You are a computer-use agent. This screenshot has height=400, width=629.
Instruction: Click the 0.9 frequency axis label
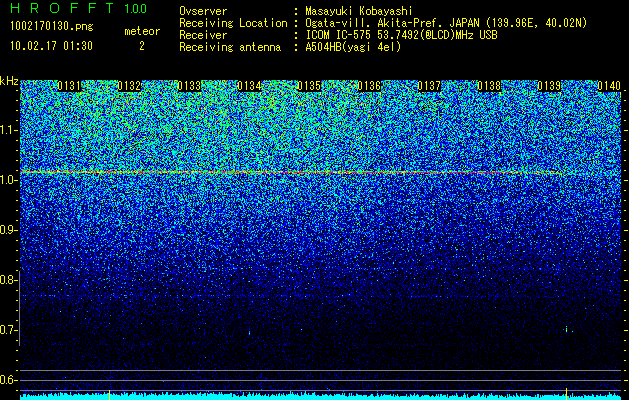8,230
